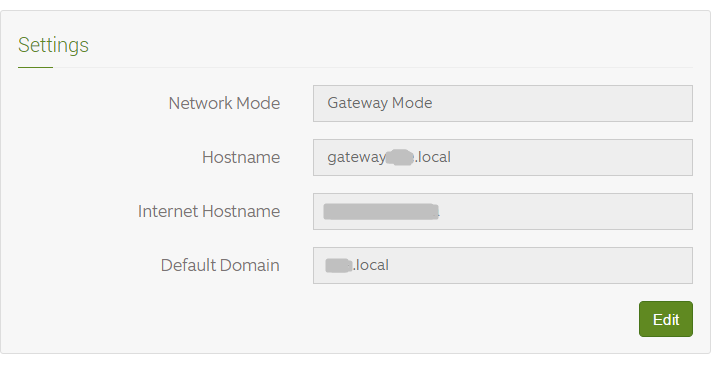Screen dimensions: 725x376
Task: Focus the Hostname input field
Action: click(503, 158)
